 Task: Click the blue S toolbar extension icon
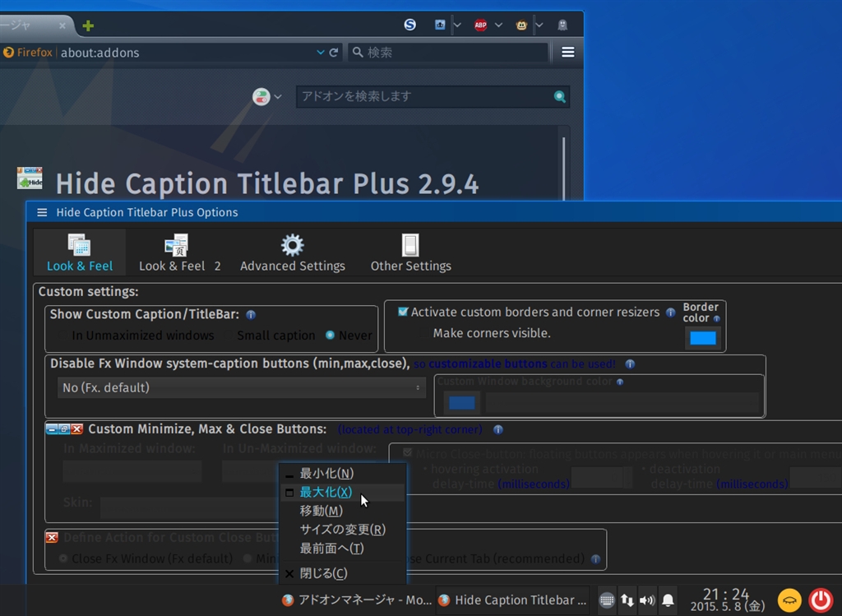coord(409,25)
